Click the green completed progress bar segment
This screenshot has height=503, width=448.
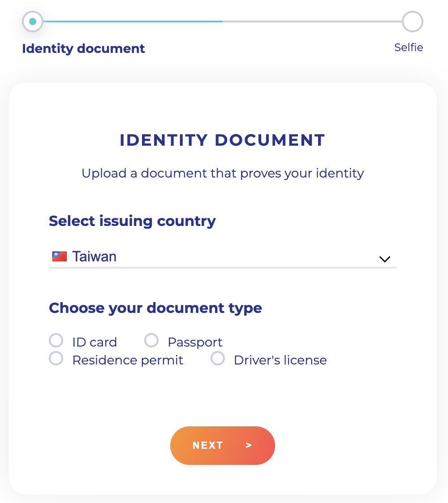click(x=133, y=22)
